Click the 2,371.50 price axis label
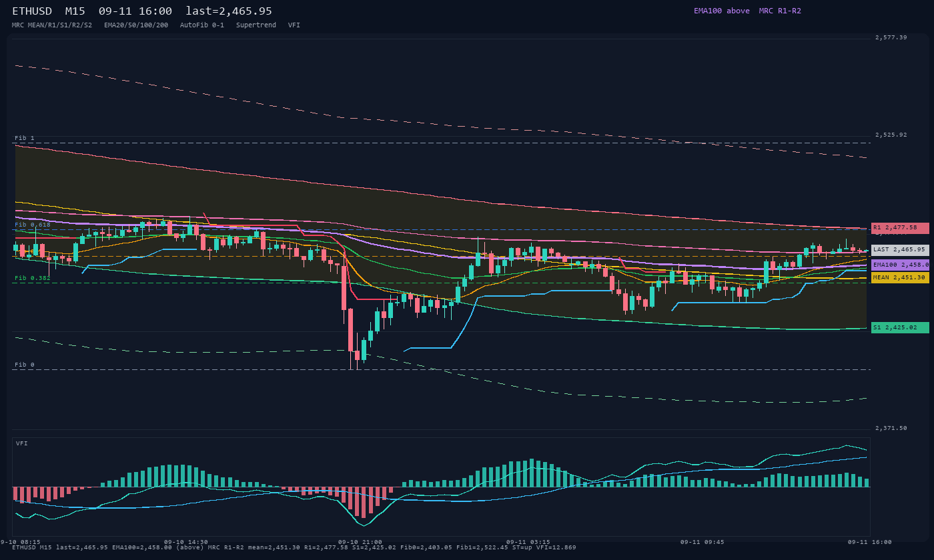The width and height of the screenshot is (934, 560). tap(891, 428)
